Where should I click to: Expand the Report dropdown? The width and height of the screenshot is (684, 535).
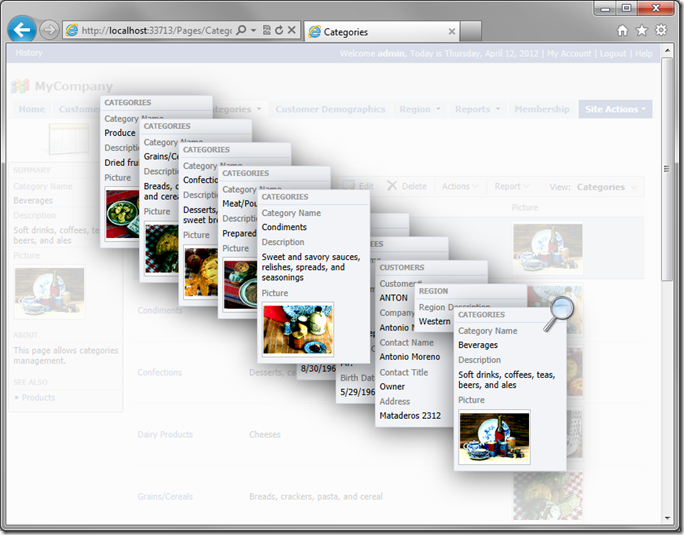point(511,186)
